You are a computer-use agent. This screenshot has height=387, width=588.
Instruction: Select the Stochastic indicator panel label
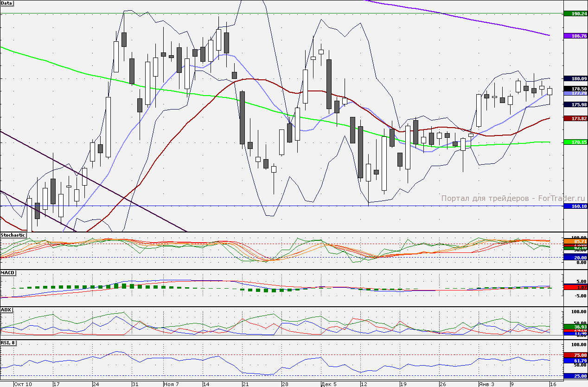click(13, 235)
